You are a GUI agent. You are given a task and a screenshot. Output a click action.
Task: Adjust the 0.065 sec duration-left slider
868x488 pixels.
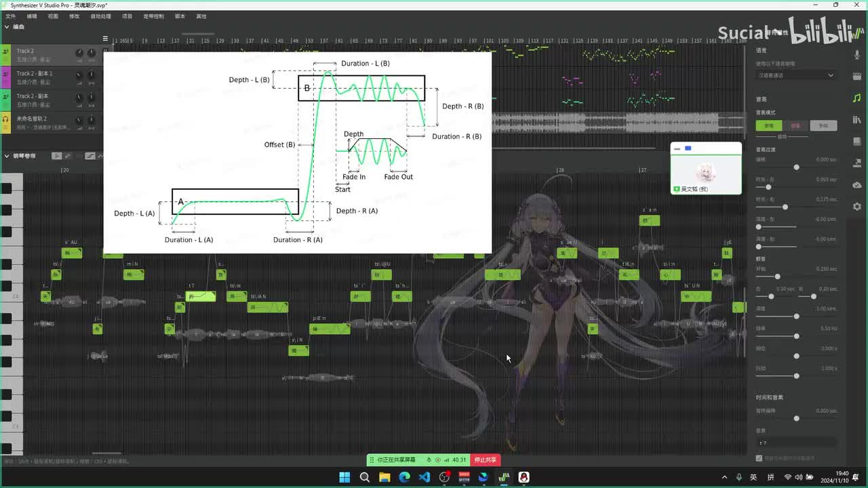pyautogui.click(x=768, y=187)
